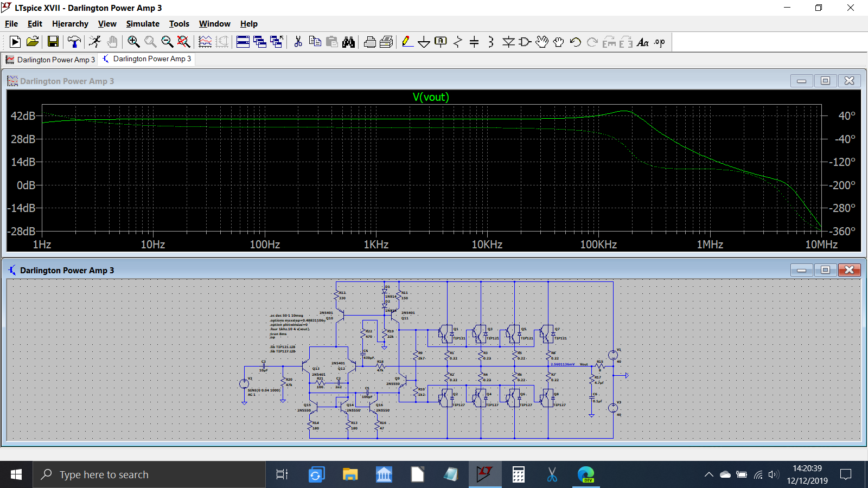Open the File menu
The image size is (868, 488).
(x=11, y=24)
